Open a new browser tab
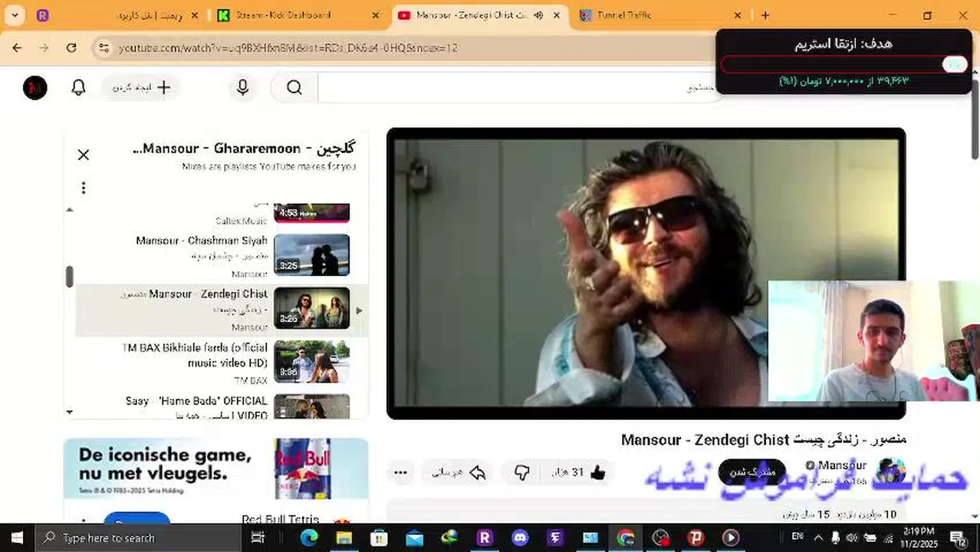This screenshot has height=552, width=980. click(765, 15)
